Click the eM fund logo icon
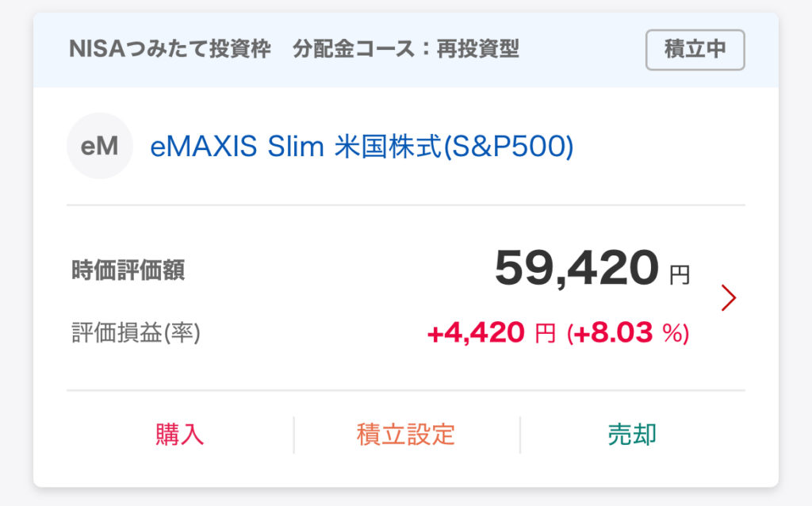This screenshot has width=812, height=506. click(x=99, y=147)
